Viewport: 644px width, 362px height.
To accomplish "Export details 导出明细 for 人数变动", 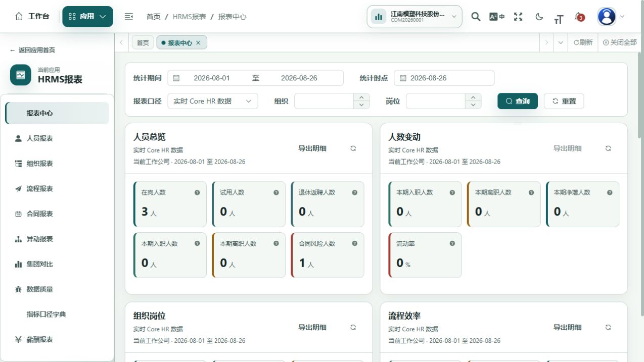I will pyautogui.click(x=567, y=148).
